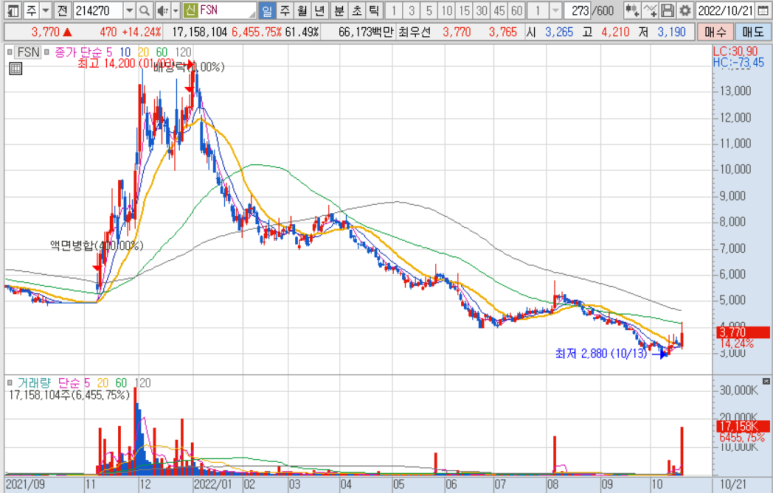Click the blue 매도 sell button

(752, 32)
